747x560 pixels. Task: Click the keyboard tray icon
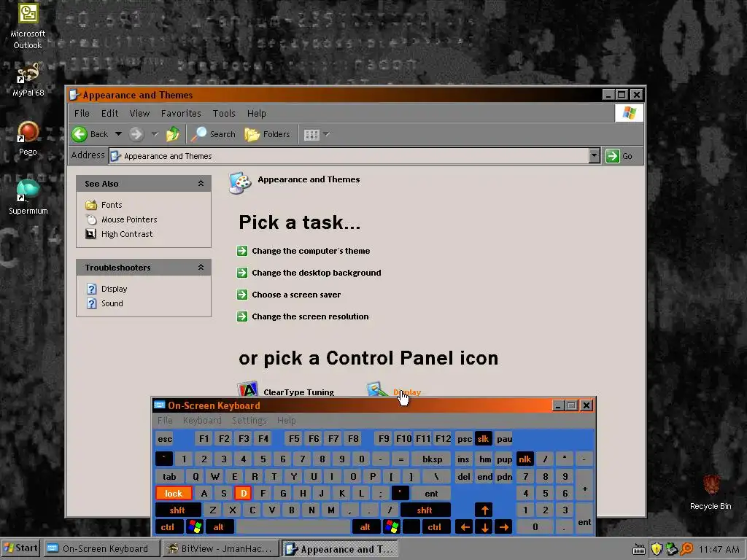tap(639, 550)
